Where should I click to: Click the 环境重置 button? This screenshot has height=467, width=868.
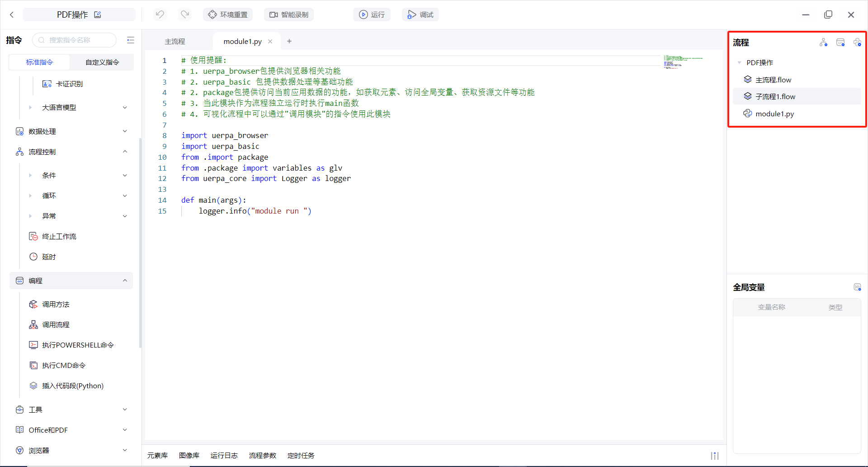tap(228, 14)
